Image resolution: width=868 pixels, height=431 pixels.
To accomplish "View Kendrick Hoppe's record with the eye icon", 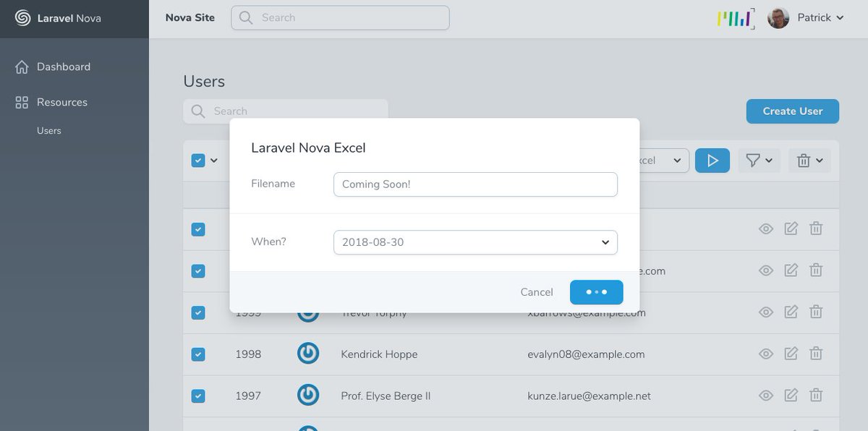I will pos(766,354).
